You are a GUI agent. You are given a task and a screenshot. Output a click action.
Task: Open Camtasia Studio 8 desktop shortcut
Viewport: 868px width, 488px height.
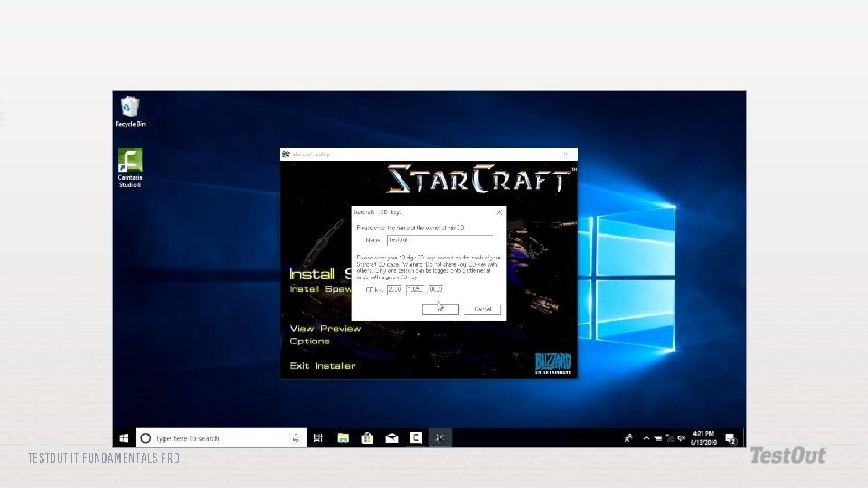click(130, 168)
